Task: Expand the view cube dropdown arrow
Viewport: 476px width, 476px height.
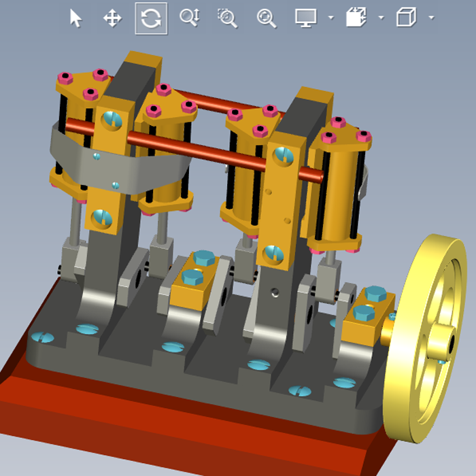Action: pyautogui.click(x=431, y=18)
